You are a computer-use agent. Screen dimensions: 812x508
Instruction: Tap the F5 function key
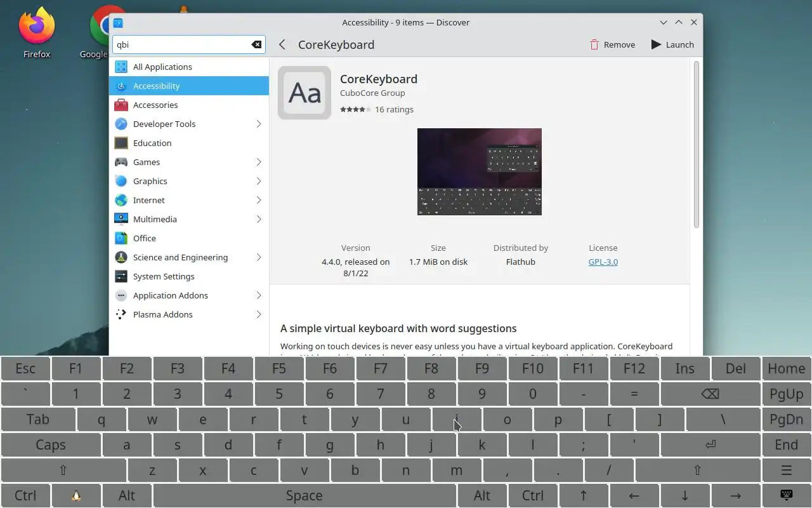click(279, 369)
